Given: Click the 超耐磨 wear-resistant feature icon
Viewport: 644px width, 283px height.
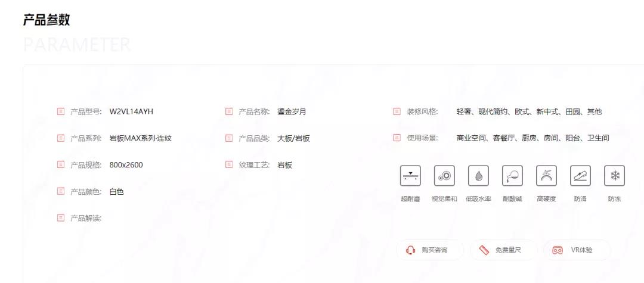Looking at the screenshot, I should [410, 176].
